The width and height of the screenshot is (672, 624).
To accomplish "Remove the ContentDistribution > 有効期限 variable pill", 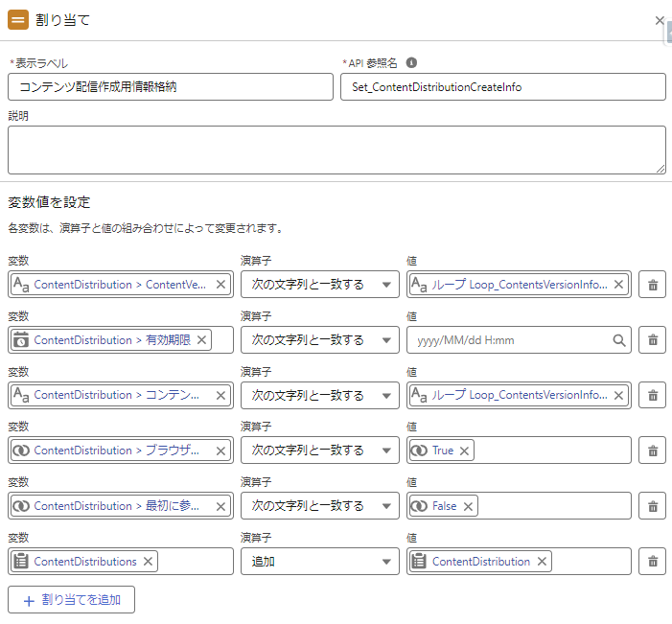I will (201, 340).
